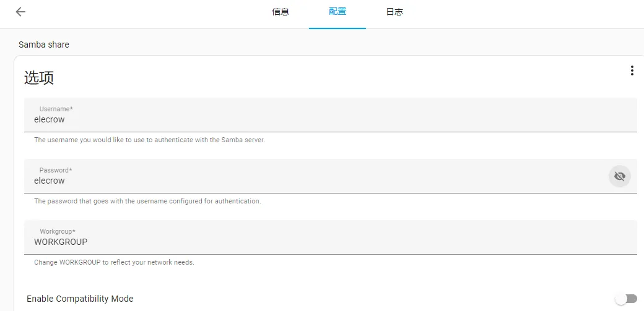644x311 pixels.
Task: Toggle password visibility eye icon
Action: (x=619, y=176)
